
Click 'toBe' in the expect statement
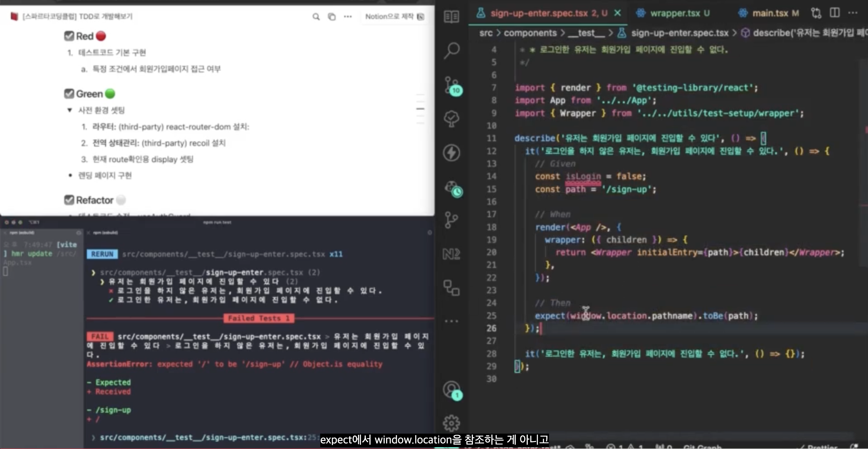(713, 316)
